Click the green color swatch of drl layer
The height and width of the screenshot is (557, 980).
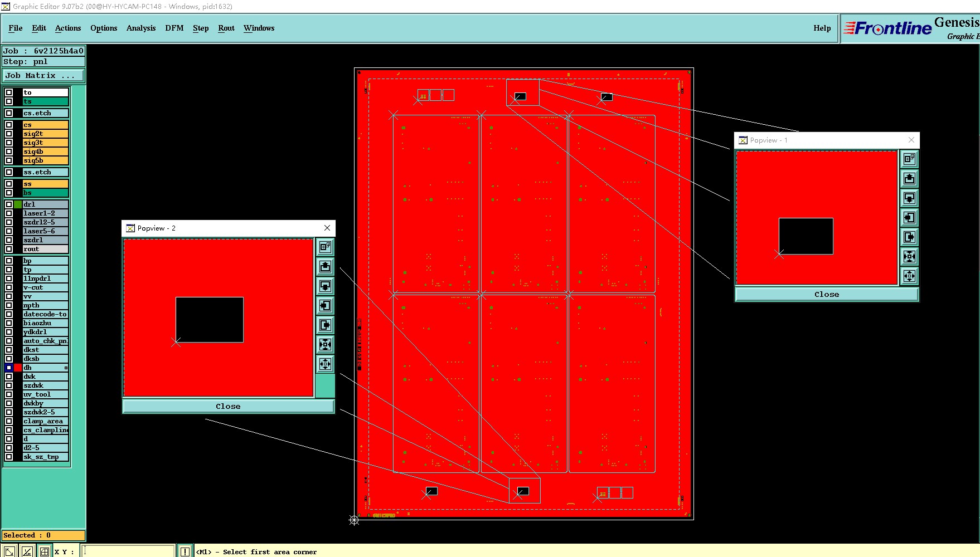pyautogui.click(x=18, y=204)
